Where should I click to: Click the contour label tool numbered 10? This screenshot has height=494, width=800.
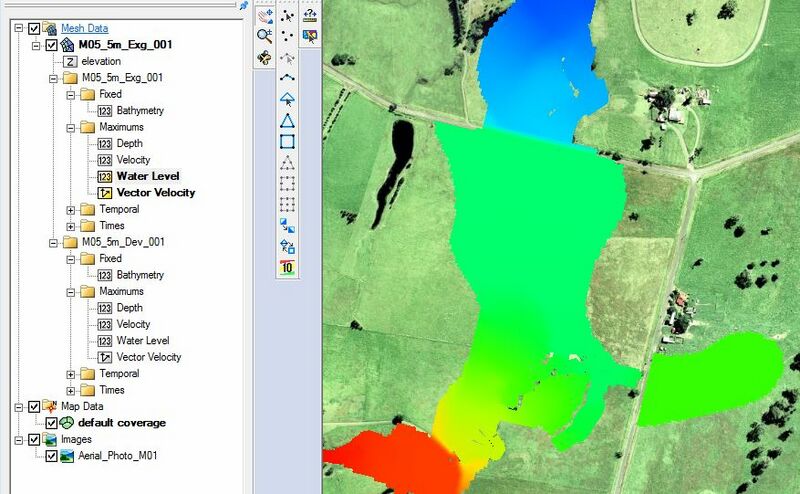coord(288,267)
